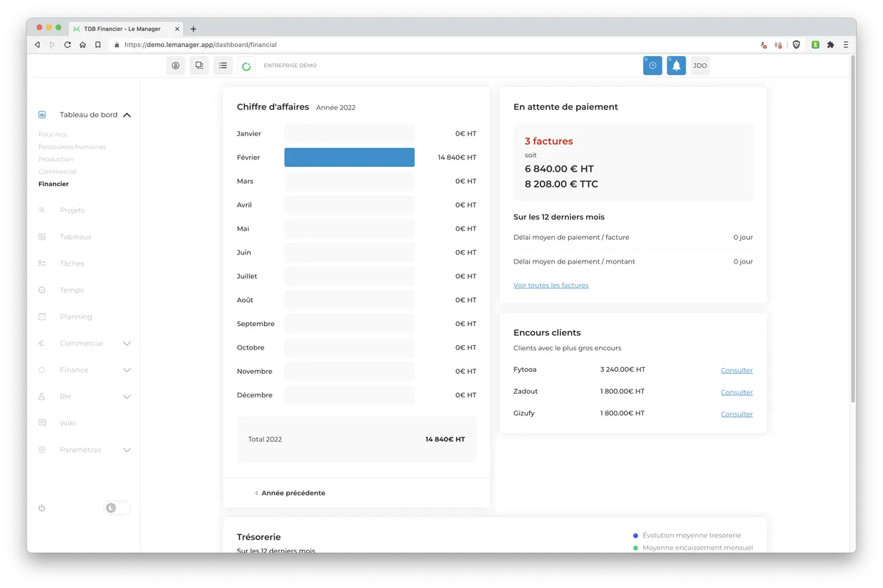Expand the Commercial menu chevron
This screenshot has width=883, height=588.
pos(127,344)
